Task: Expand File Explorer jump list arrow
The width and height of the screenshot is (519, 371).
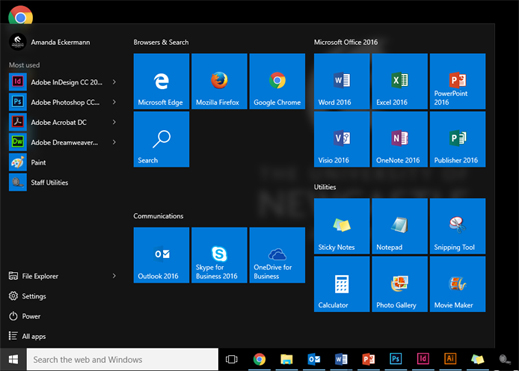Action: click(114, 276)
